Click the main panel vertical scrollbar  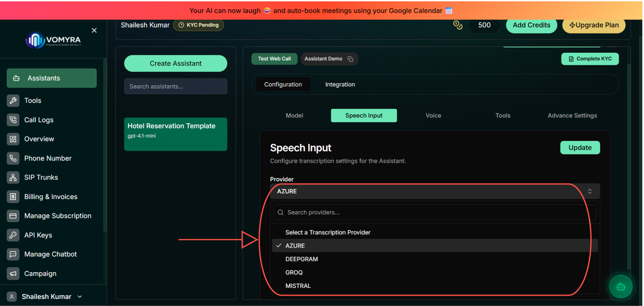pos(629,166)
